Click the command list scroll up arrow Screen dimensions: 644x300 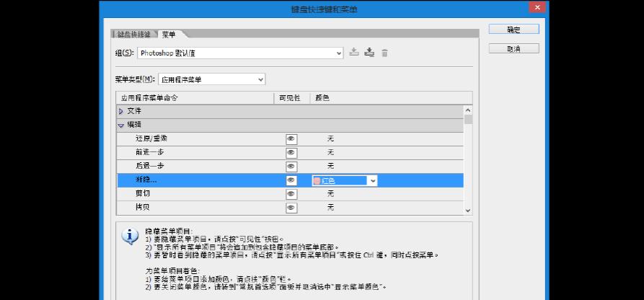[x=468, y=110]
